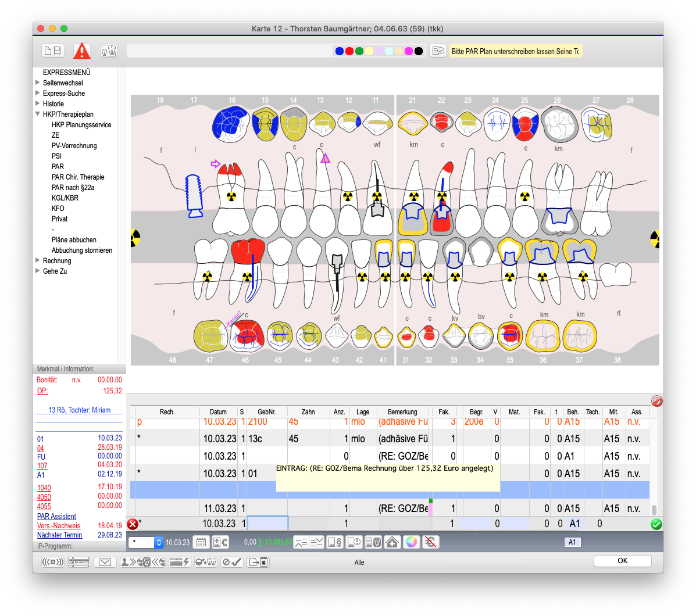Click the teeth icon in top toolbar
The image size is (696, 616).
point(109,51)
